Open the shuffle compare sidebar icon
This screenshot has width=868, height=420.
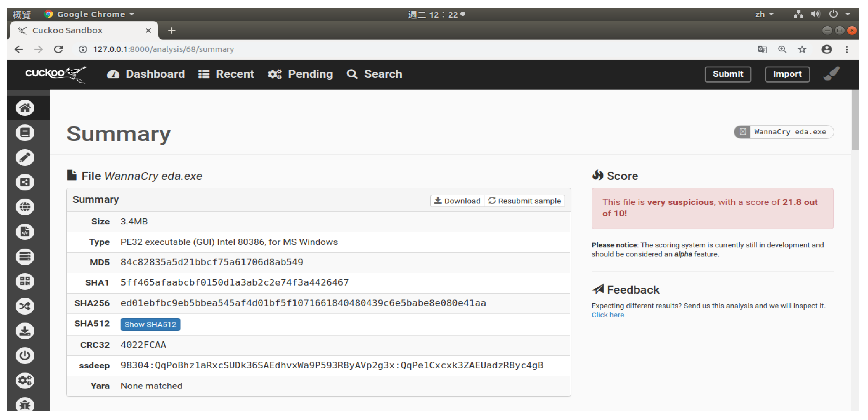(x=25, y=306)
